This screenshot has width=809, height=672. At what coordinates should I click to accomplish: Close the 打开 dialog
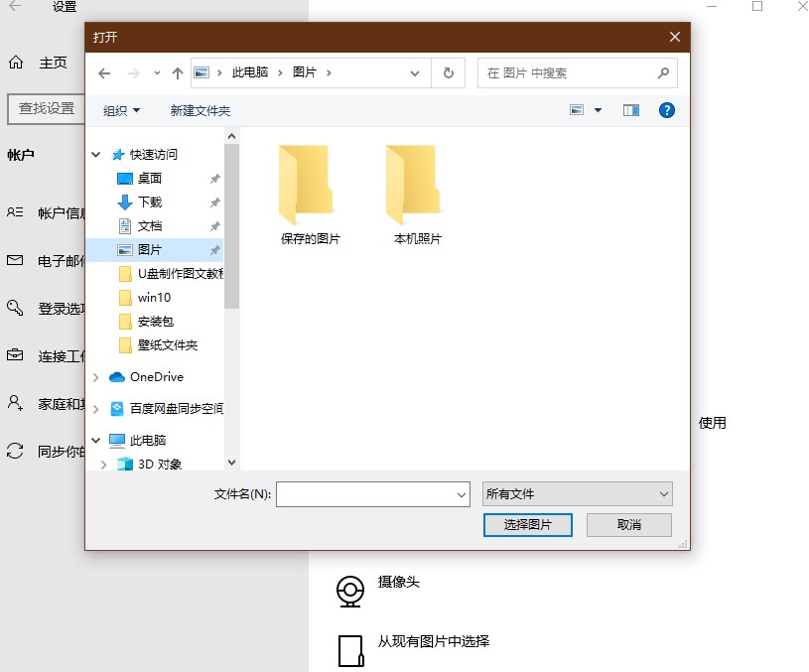pyautogui.click(x=674, y=37)
